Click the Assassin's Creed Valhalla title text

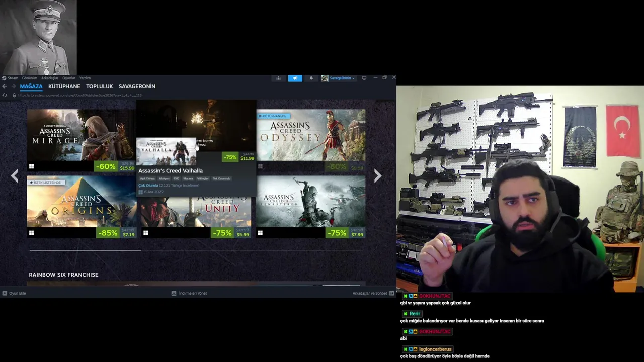[x=171, y=171]
